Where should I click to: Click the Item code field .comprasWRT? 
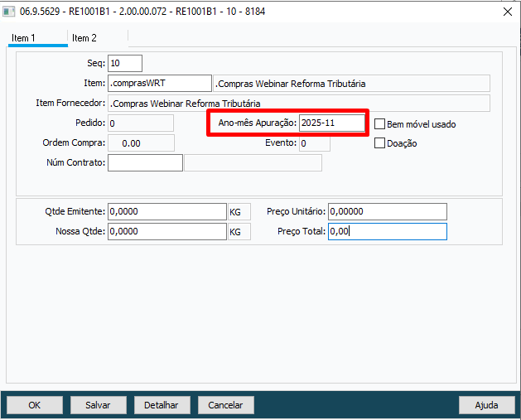click(x=160, y=84)
